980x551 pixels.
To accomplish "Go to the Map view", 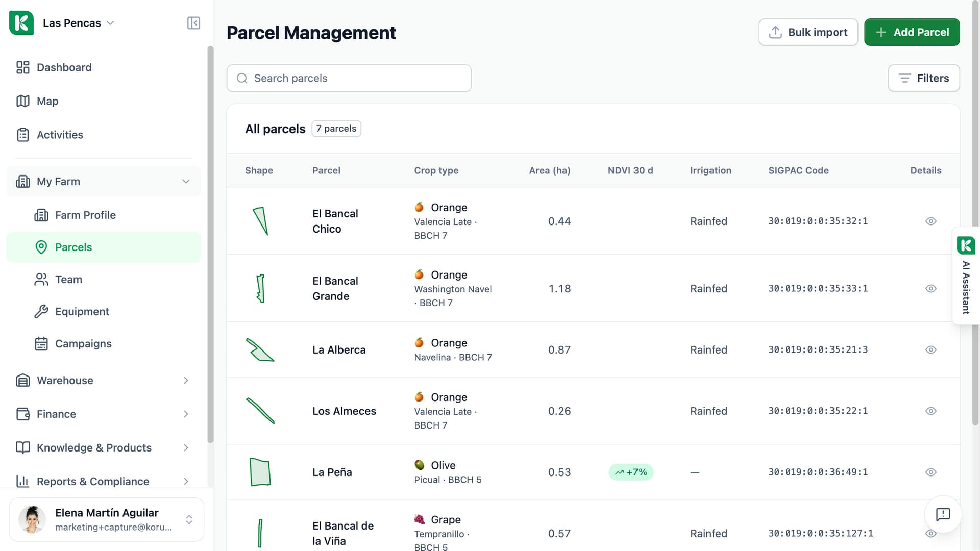I will (x=104, y=101).
